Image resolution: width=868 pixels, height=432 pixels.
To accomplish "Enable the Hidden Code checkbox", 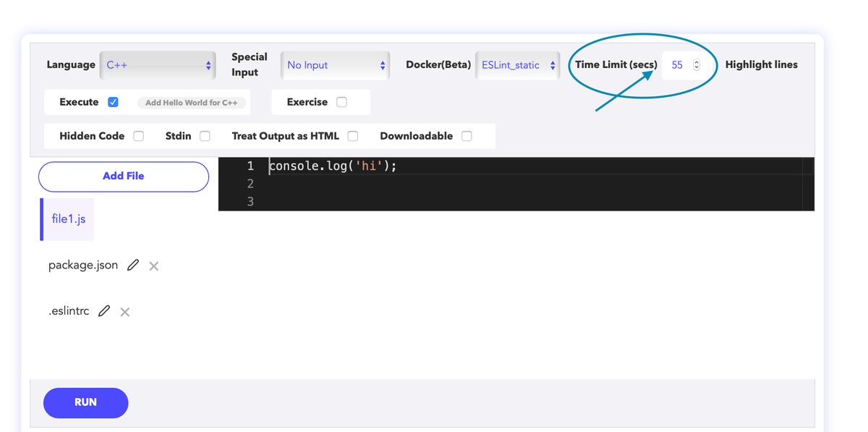I will click(138, 136).
